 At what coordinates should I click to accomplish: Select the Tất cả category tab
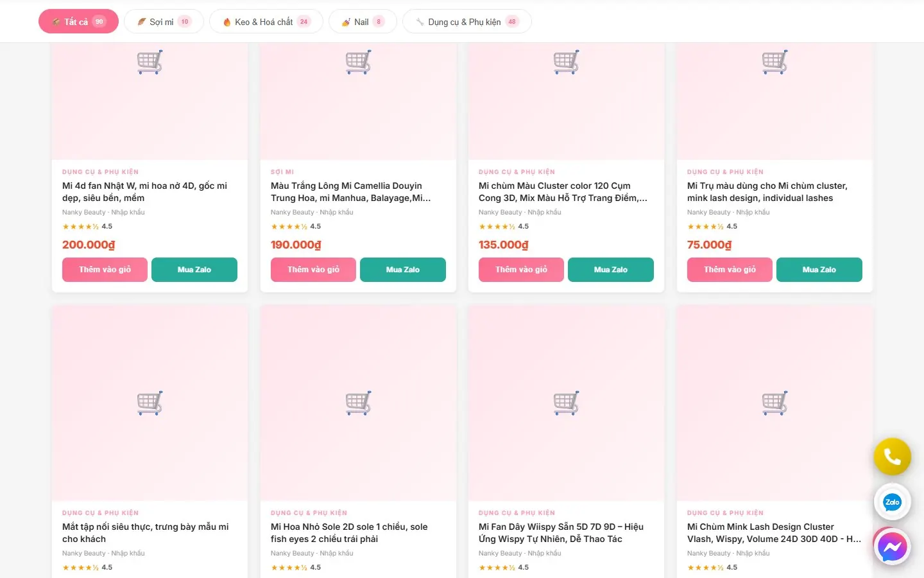click(x=78, y=22)
